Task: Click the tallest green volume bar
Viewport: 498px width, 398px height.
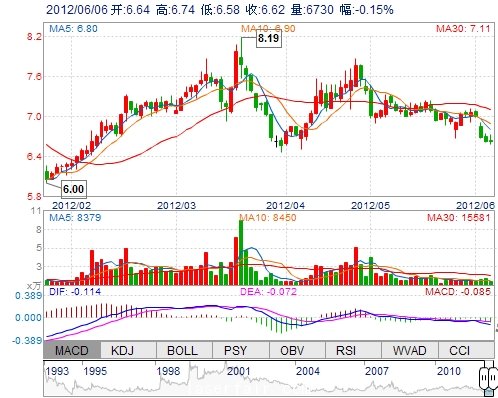Action: click(x=241, y=252)
